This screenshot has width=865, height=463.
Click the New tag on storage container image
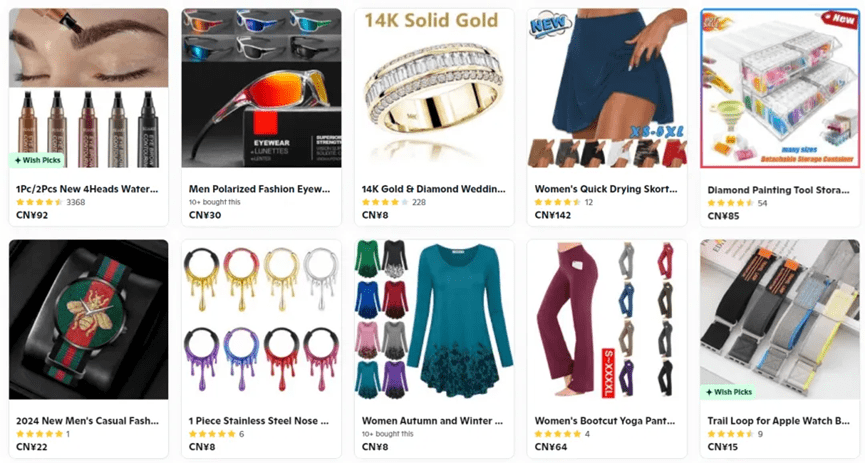tap(841, 19)
